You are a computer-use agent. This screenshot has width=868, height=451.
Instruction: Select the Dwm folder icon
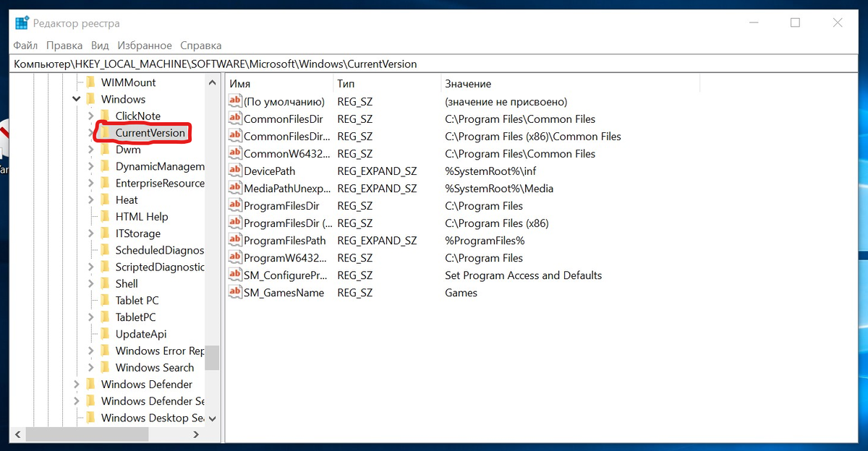coord(105,150)
